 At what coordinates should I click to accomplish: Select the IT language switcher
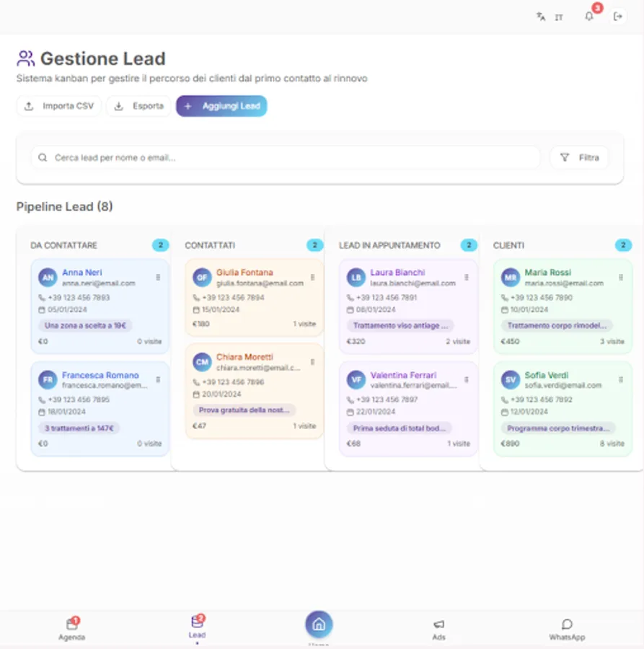pyautogui.click(x=559, y=16)
